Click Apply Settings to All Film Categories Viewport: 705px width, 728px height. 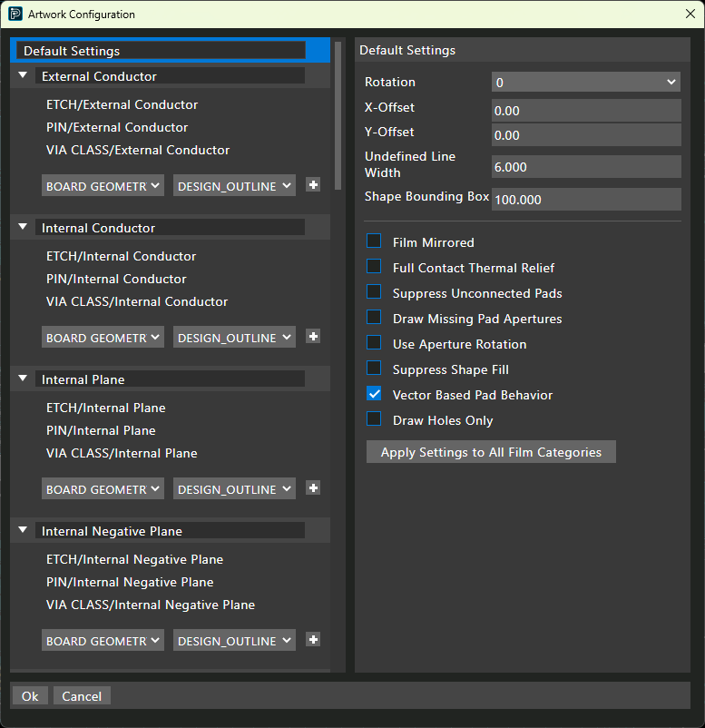coord(490,451)
